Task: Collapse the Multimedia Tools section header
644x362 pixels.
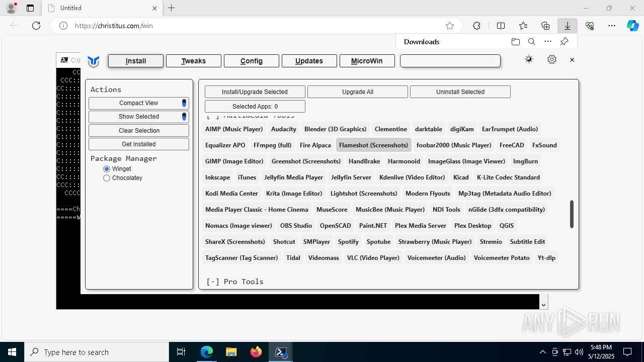Action: 251,117
